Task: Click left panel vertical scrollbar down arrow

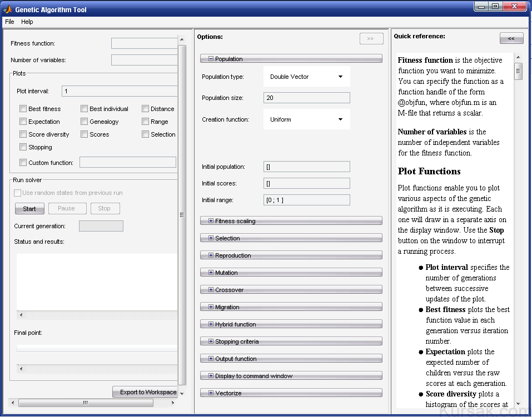Action: pyautogui.click(x=182, y=393)
